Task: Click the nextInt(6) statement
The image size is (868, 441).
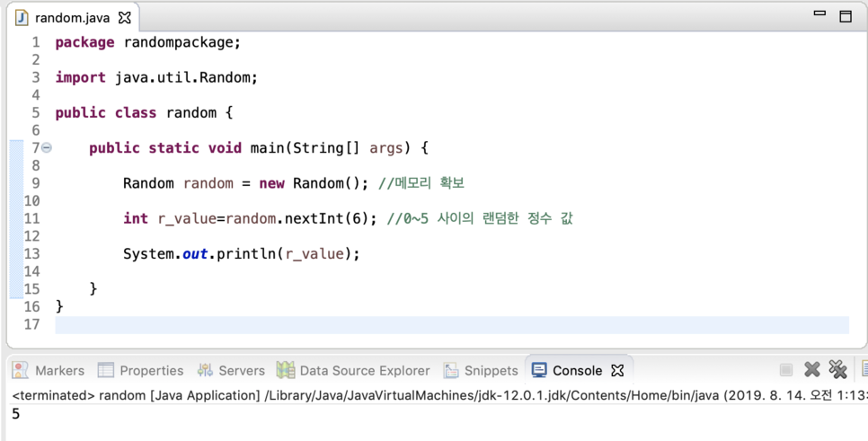Action: [250, 218]
